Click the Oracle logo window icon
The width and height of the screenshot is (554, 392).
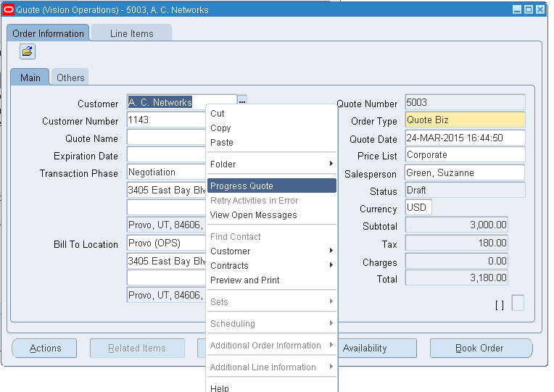coord(9,9)
